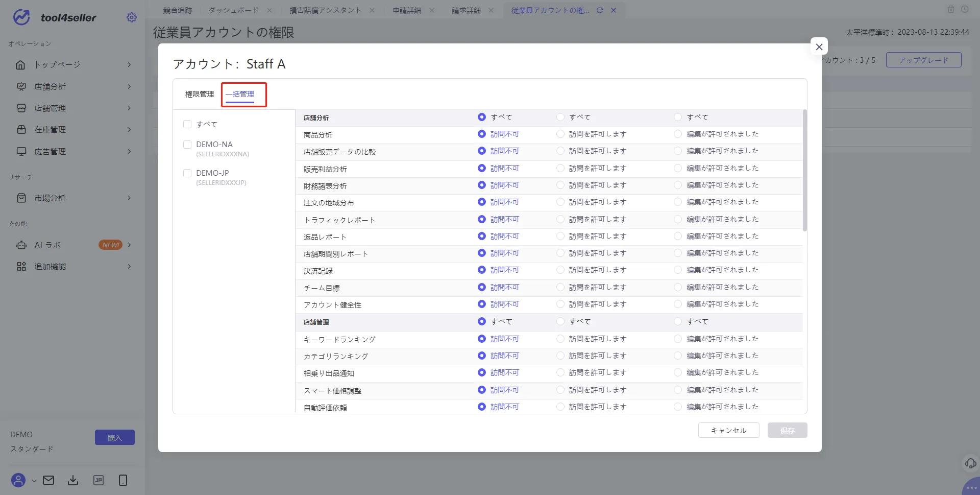Click the アップグレード button
Screen dimensions: 980x495
924,60
